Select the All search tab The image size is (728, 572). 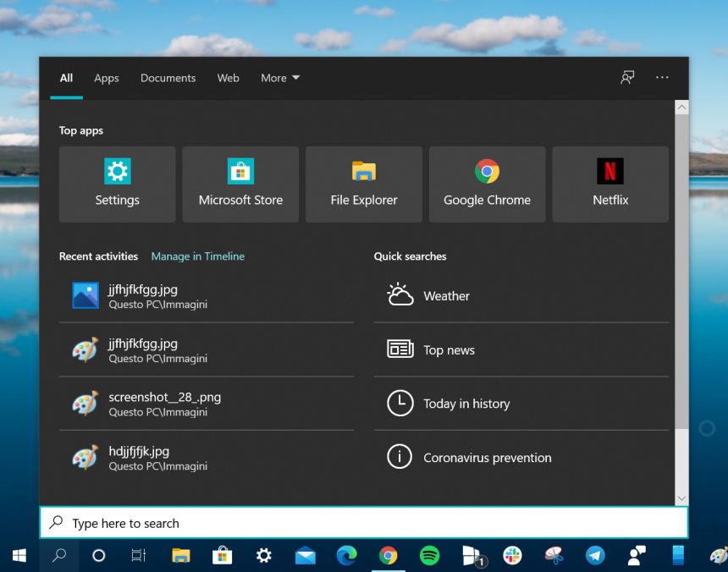[x=66, y=78]
